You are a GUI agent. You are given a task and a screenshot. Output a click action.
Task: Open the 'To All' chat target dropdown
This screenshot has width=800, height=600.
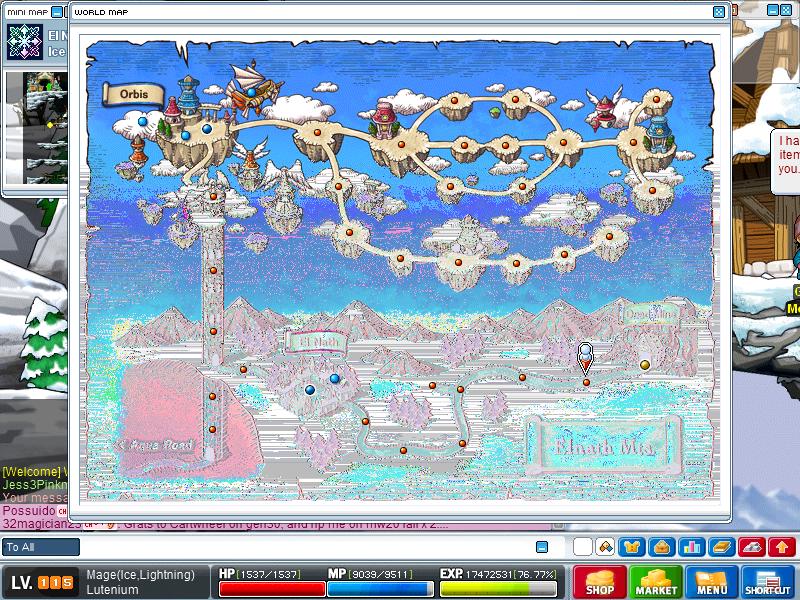click(x=41, y=547)
